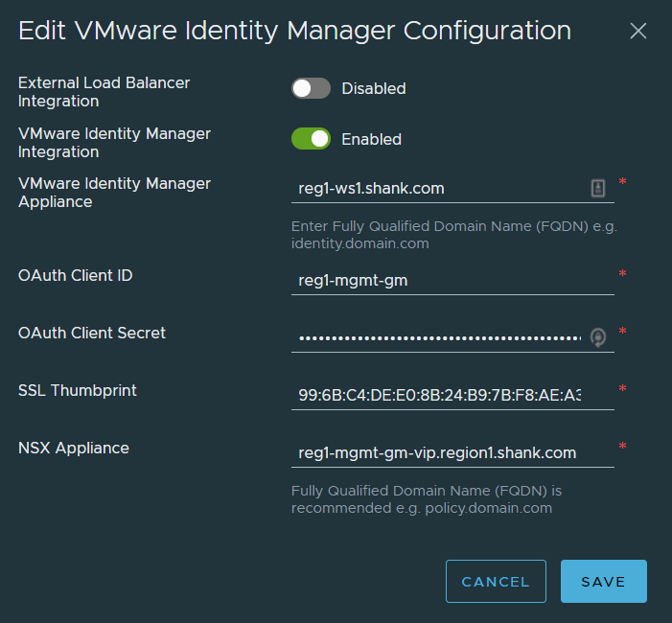The width and height of the screenshot is (672, 623).
Task: Click the OAuth Client ID field
Action: click(452, 281)
